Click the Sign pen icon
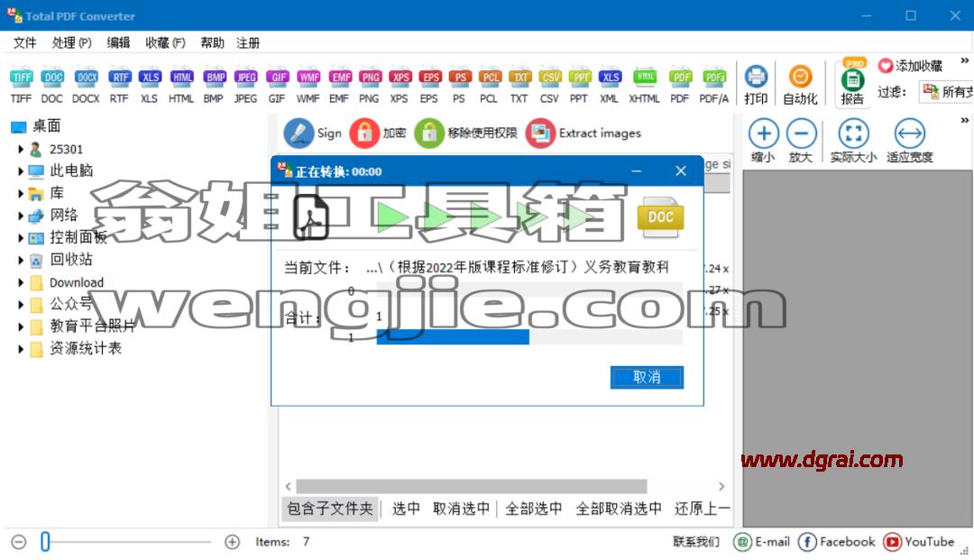This screenshot has width=974, height=560. pos(299,133)
